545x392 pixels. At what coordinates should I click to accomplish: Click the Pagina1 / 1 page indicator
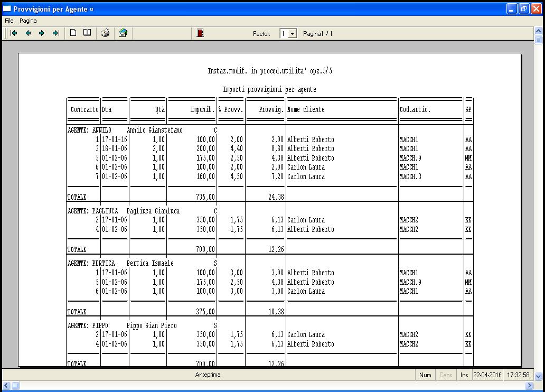pyautogui.click(x=318, y=34)
